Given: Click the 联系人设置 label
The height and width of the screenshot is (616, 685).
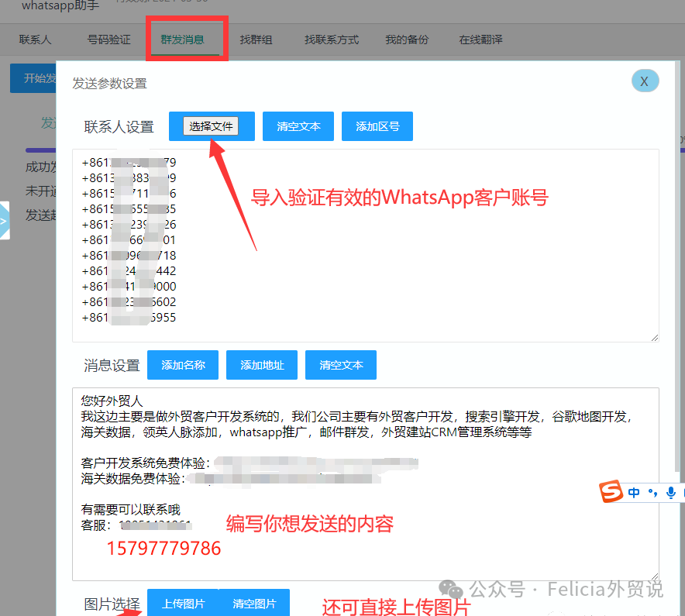Looking at the screenshot, I should (x=119, y=127).
